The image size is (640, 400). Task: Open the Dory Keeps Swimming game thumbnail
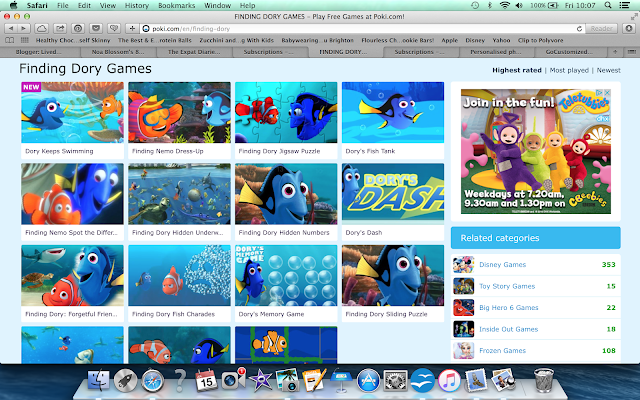(x=72, y=112)
